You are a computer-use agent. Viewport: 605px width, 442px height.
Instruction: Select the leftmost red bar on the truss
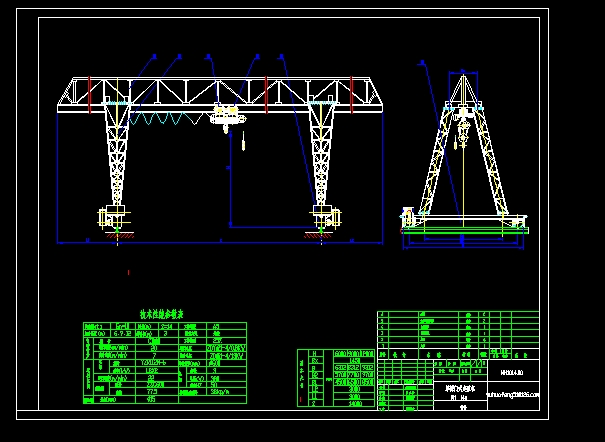point(90,94)
